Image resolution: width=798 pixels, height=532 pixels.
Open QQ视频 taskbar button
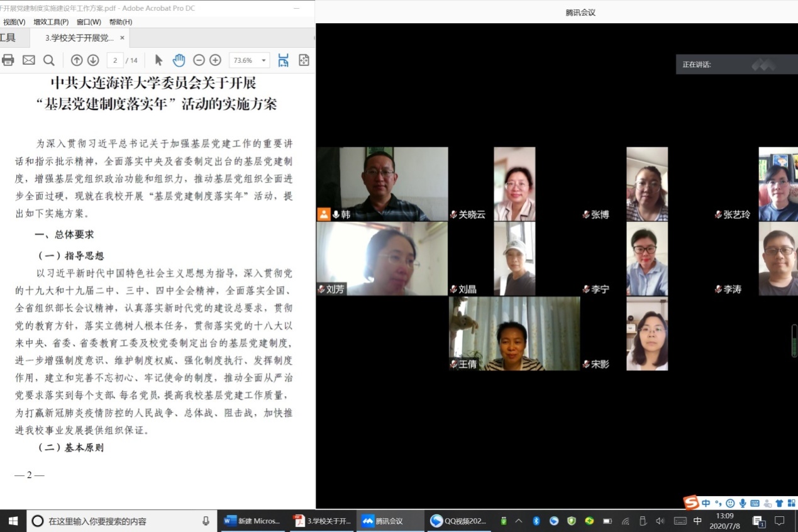pyautogui.click(x=459, y=521)
